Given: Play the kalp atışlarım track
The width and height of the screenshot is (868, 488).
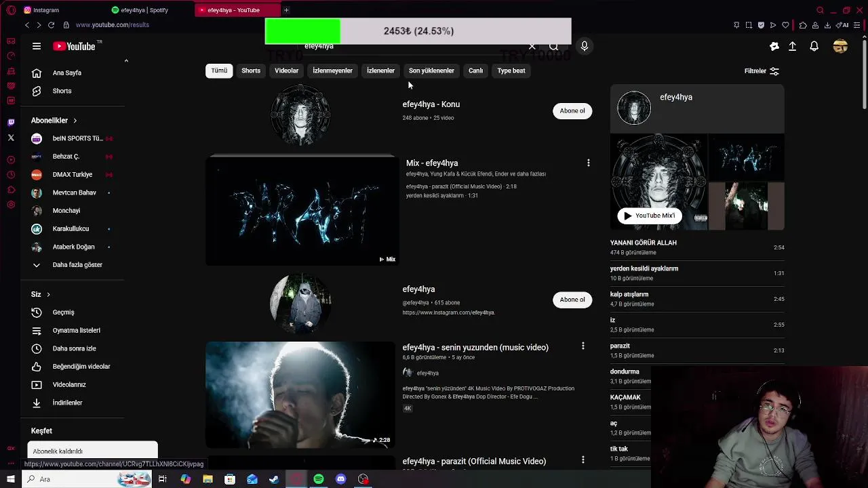Looking at the screenshot, I should [x=697, y=299].
